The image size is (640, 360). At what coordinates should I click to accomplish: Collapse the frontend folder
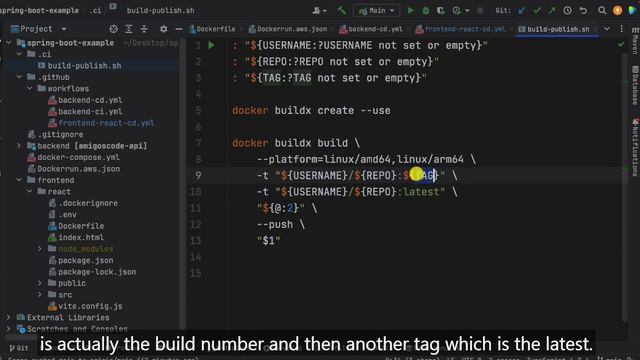(x=19, y=180)
